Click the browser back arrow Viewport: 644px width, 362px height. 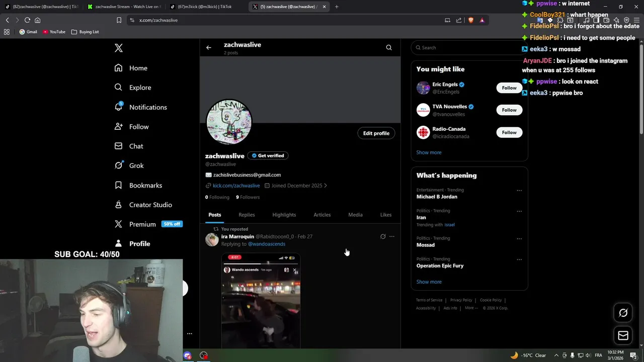[x=7, y=20]
